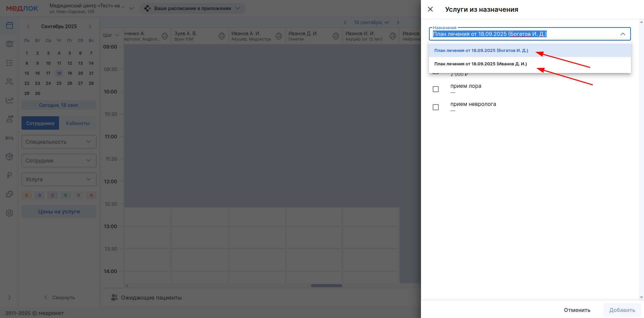
Task: Expand the Специальность dropdown
Action: [x=59, y=142]
